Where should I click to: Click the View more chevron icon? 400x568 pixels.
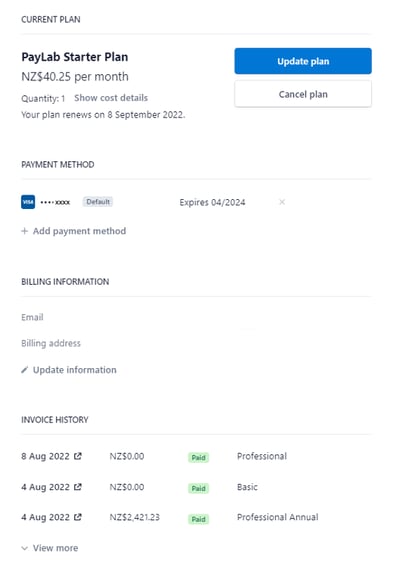click(x=24, y=548)
